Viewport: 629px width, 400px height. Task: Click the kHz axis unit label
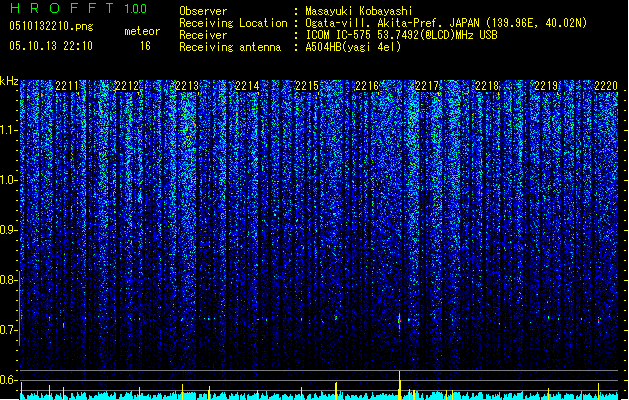click(9, 81)
